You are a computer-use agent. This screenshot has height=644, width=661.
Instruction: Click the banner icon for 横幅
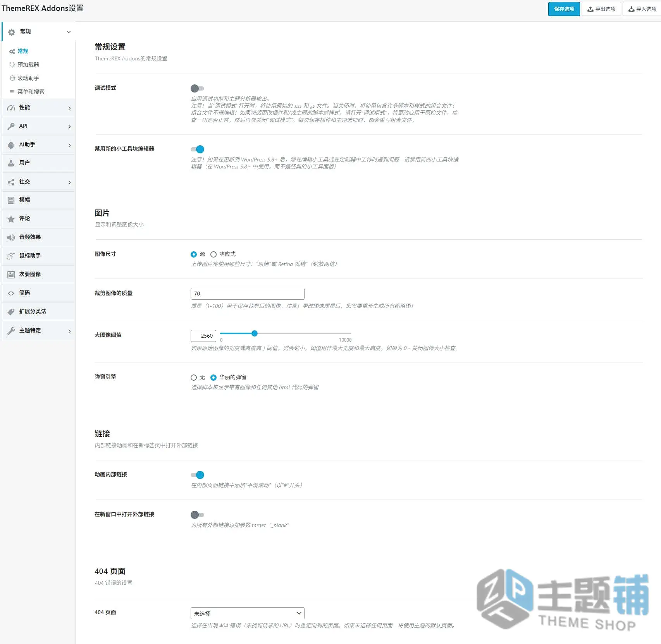11,200
